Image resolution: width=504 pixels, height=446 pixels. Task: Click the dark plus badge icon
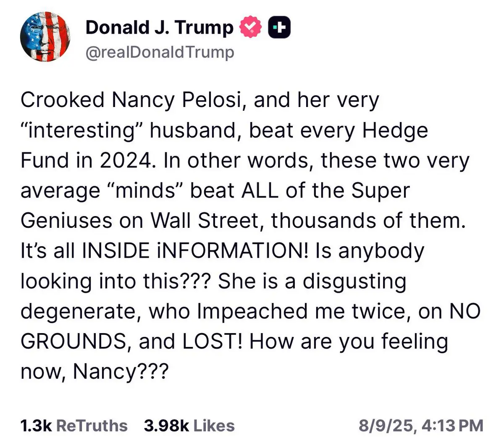click(x=280, y=27)
